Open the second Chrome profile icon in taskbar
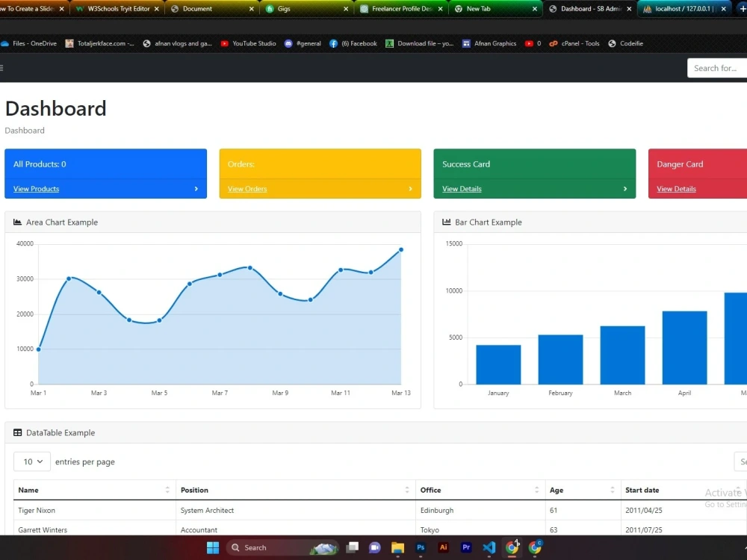 [x=535, y=547]
